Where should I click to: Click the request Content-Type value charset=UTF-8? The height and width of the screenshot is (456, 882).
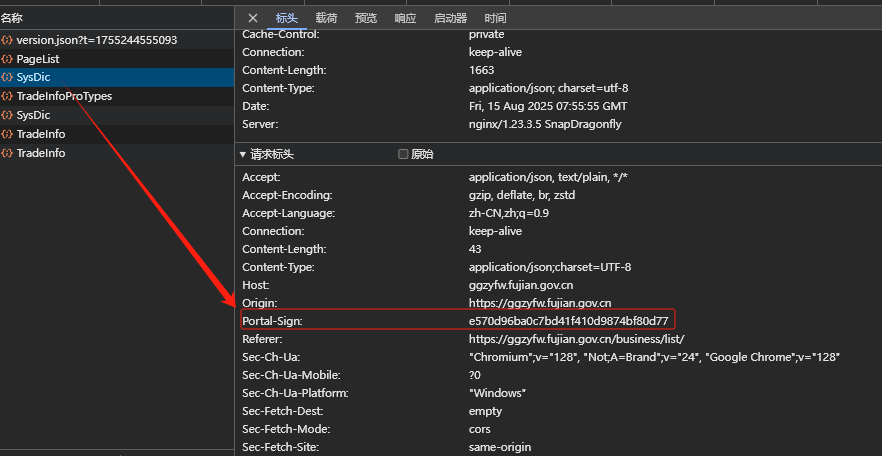[x=550, y=267]
